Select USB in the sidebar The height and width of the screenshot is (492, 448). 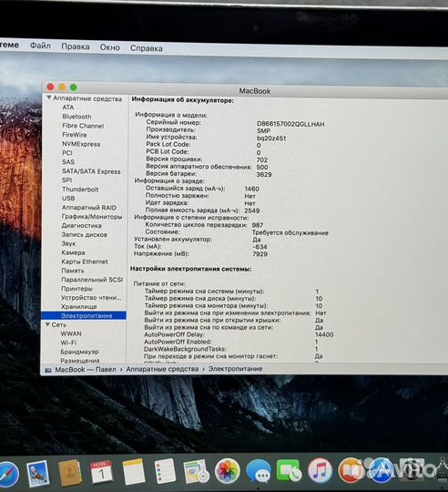[68, 199]
